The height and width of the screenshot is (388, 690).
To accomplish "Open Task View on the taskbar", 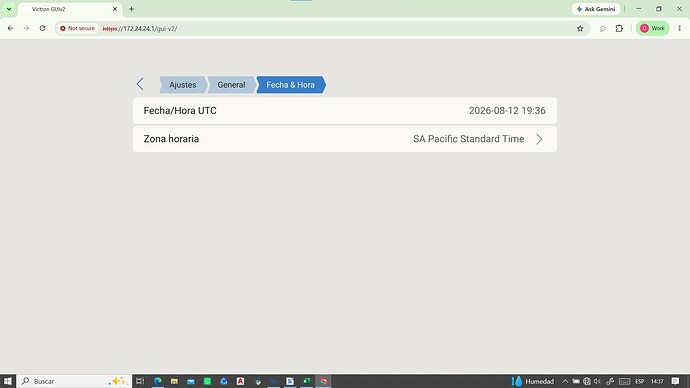I will [140, 381].
